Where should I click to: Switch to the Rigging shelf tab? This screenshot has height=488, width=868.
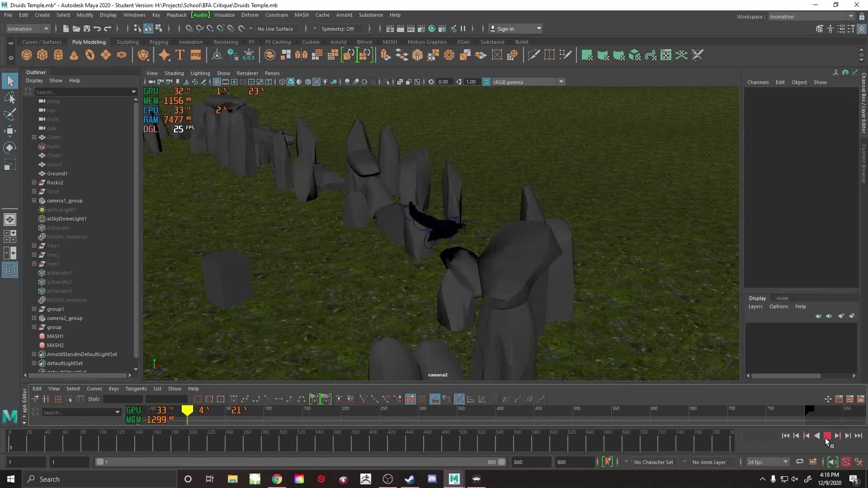point(159,42)
